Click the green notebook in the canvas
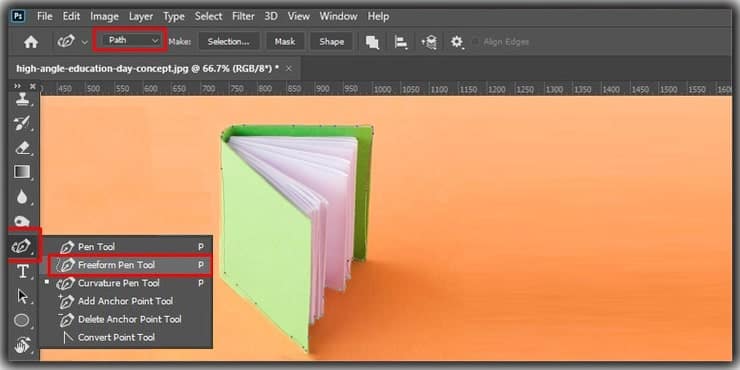This screenshot has height=370, width=740. pyautogui.click(x=297, y=238)
